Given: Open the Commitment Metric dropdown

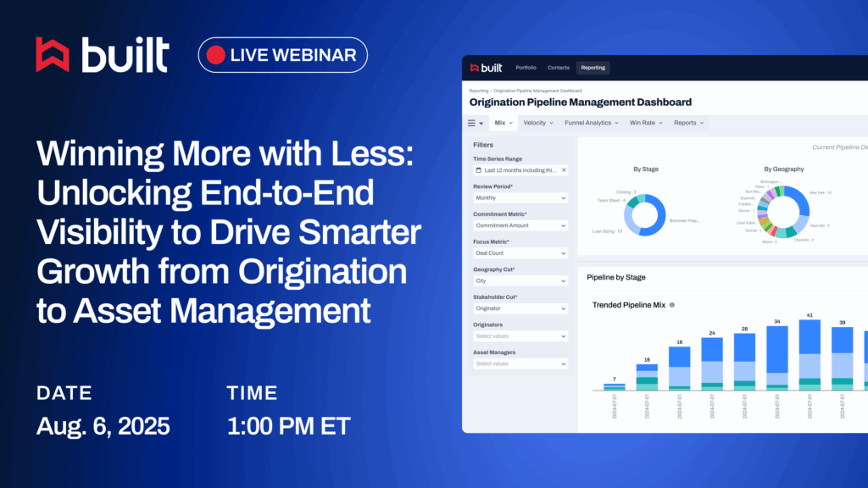Looking at the screenshot, I should [520, 225].
